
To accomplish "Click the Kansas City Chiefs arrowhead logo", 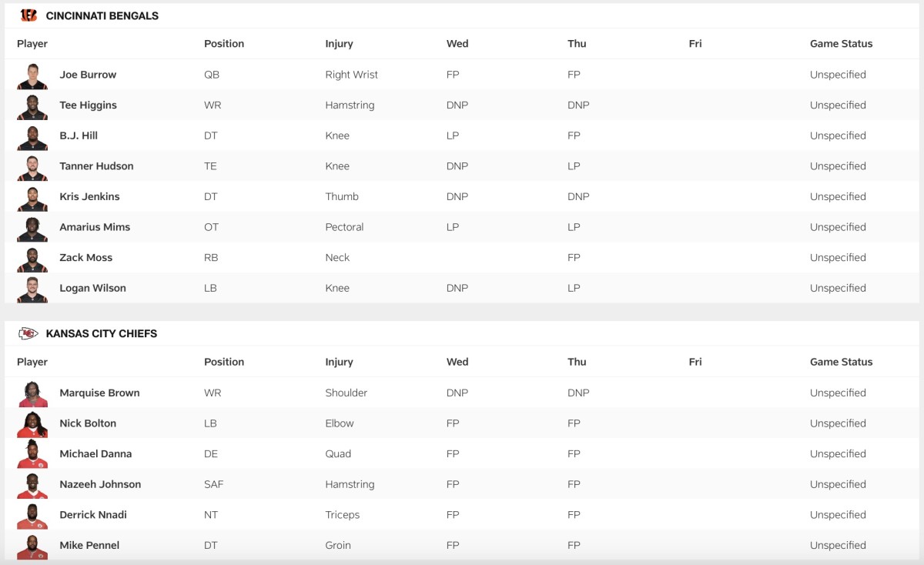I will [x=28, y=333].
